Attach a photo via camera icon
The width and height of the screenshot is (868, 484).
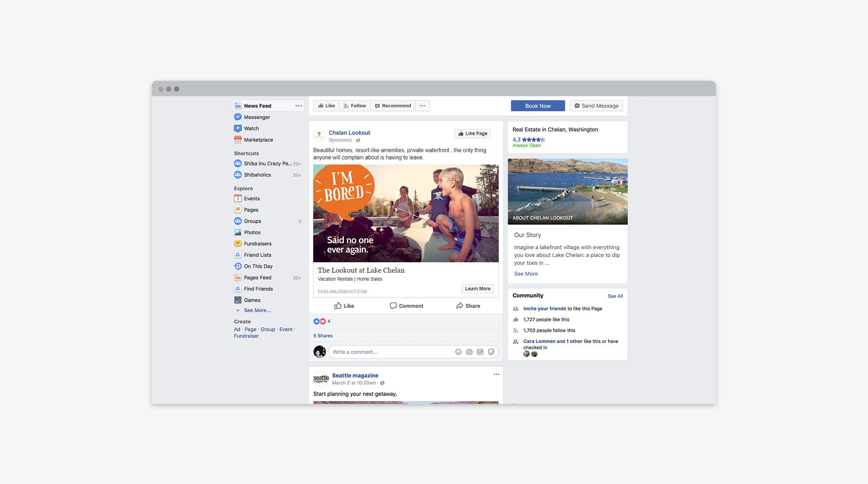(469, 352)
